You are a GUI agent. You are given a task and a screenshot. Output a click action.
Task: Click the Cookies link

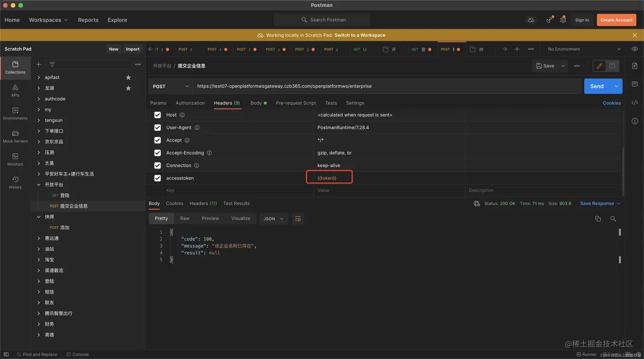click(612, 103)
